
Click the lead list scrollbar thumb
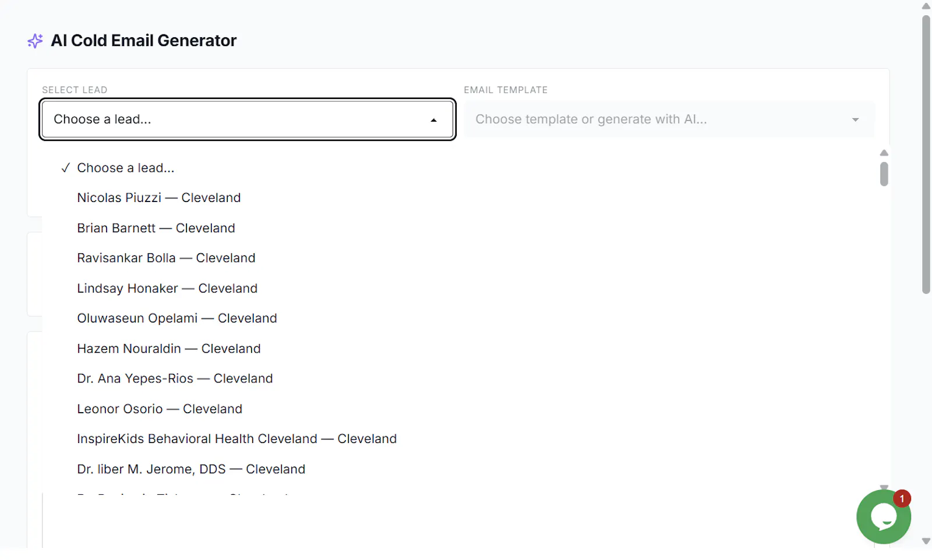click(884, 174)
